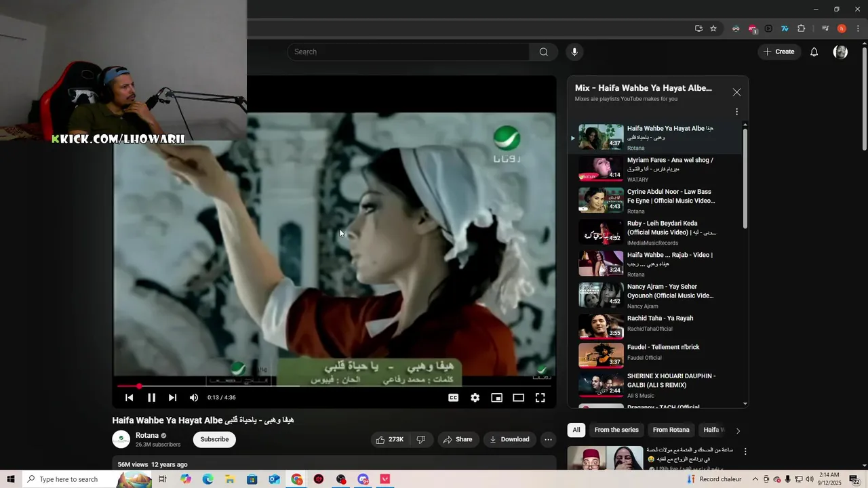Subscribe to the Rotana channel
This screenshot has height=488, width=868.
[x=214, y=439]
